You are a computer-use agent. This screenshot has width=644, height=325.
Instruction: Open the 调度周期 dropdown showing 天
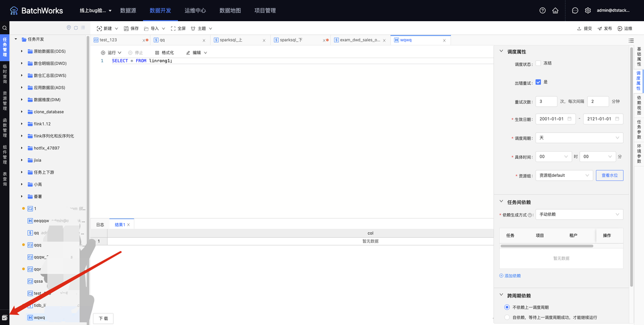pyautogui.click(x=579, y=138)
